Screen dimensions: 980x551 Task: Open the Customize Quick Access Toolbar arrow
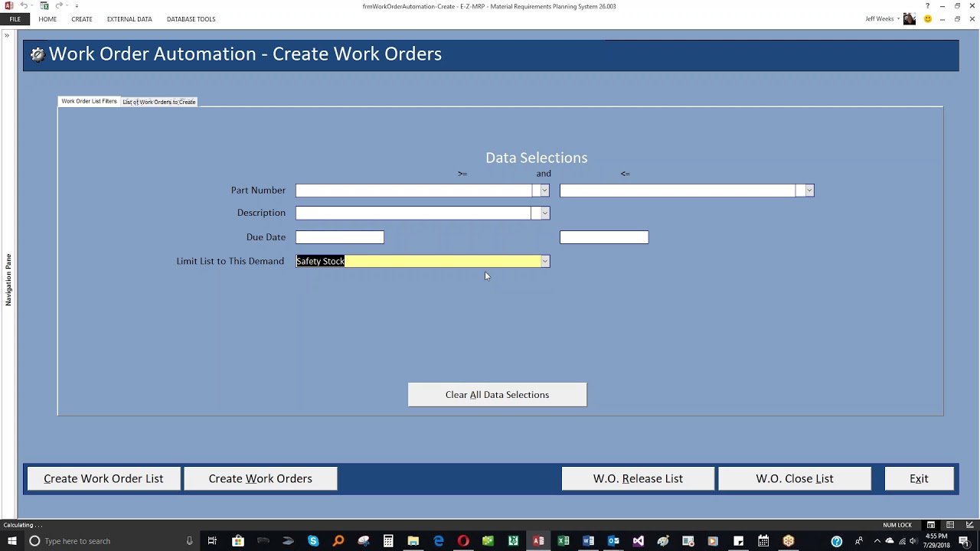click(77, 6)
